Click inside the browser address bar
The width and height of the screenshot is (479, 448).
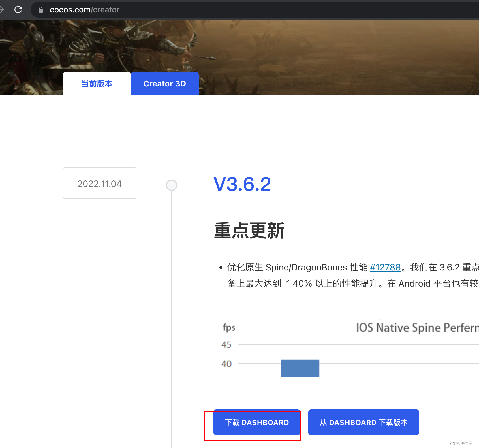pyautogui.click(x=198, y=9)
